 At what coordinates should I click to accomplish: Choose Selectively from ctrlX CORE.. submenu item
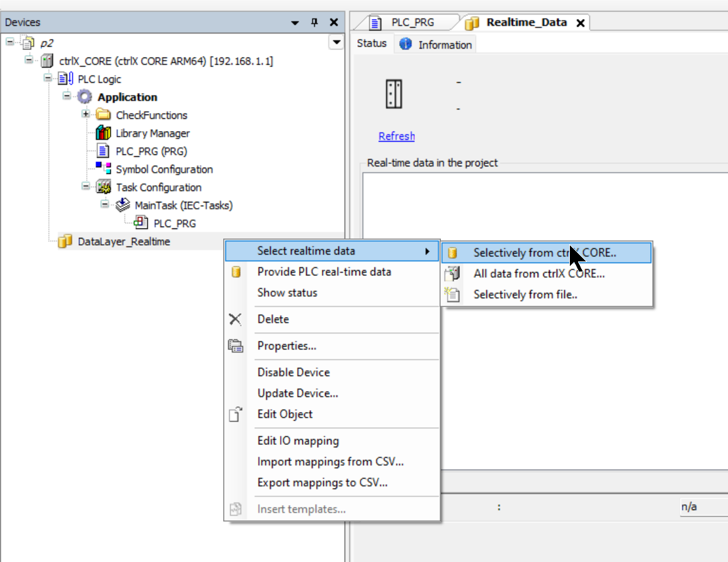(x=546, y=253)
